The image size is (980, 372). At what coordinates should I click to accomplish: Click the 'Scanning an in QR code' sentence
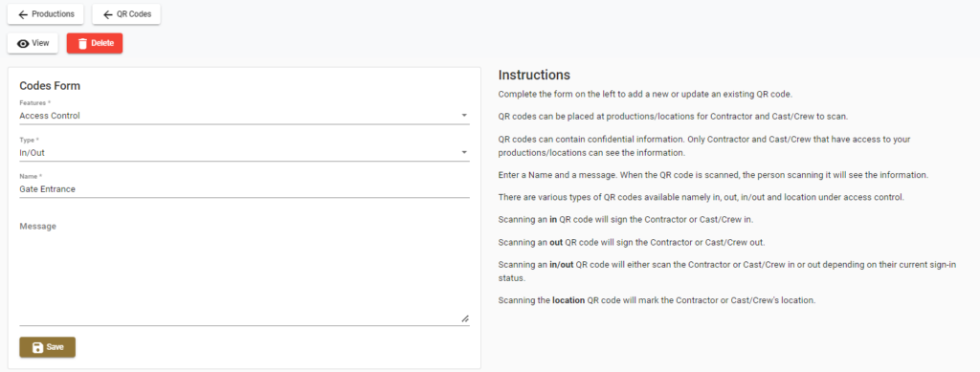(627, 220)
